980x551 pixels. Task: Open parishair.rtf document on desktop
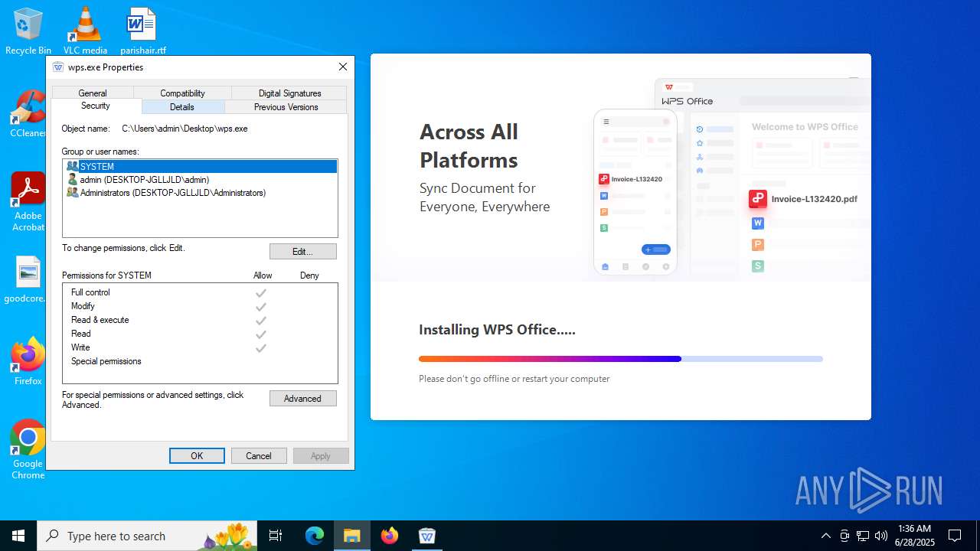[x=142, y=31]
